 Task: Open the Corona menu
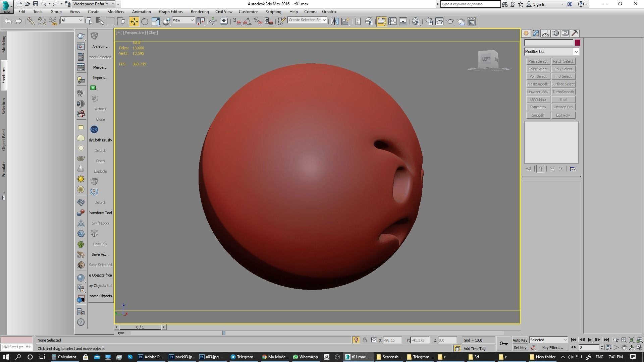coord(311,11)
